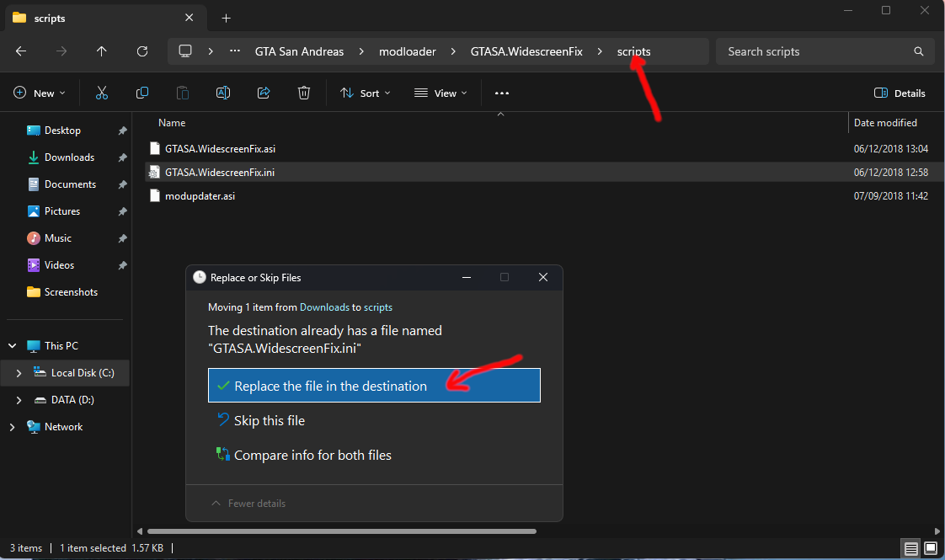This screenshot has width=945, height=560.
Task: Open the Downloads link in dialog
Action: (324, 307)
